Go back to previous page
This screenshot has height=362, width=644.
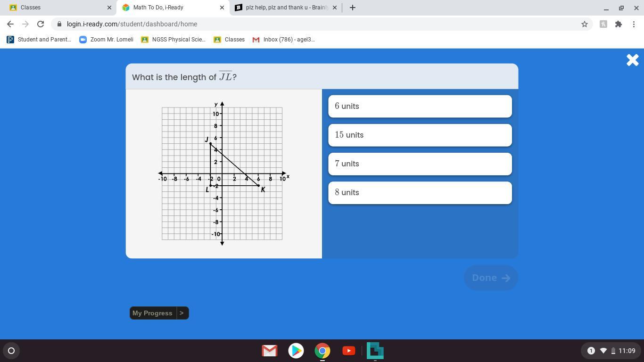[x=10, y=24]
